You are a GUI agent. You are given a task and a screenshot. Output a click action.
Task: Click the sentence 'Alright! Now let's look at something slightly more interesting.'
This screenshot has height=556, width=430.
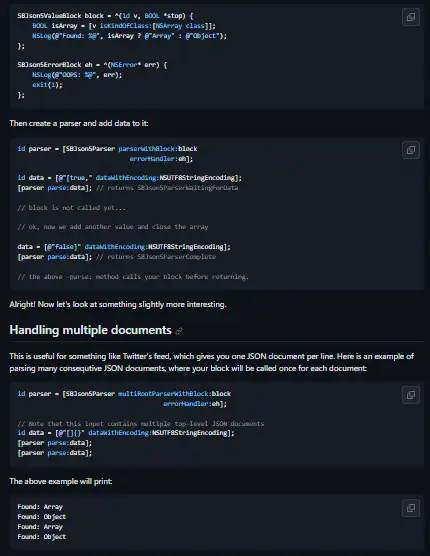point(118,305)
